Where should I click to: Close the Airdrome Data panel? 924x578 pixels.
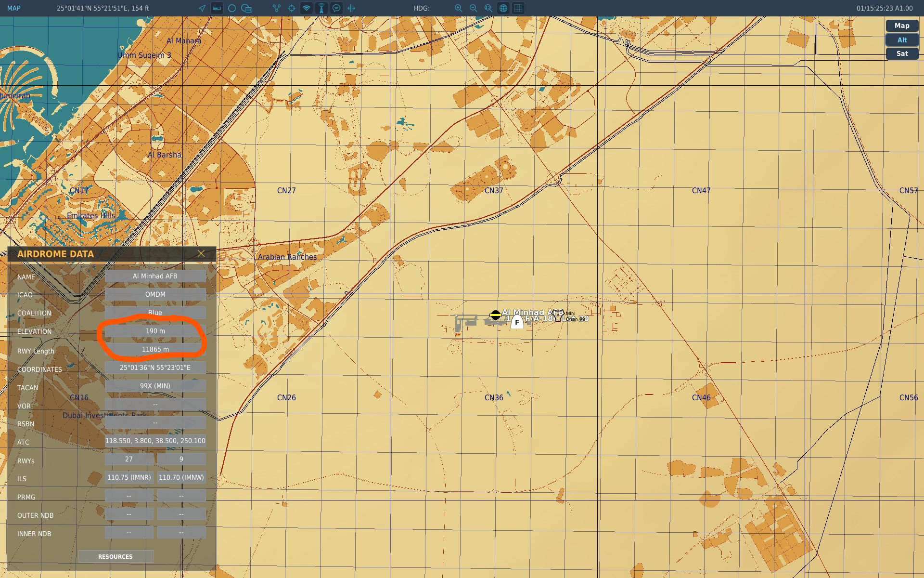(201, 253)
